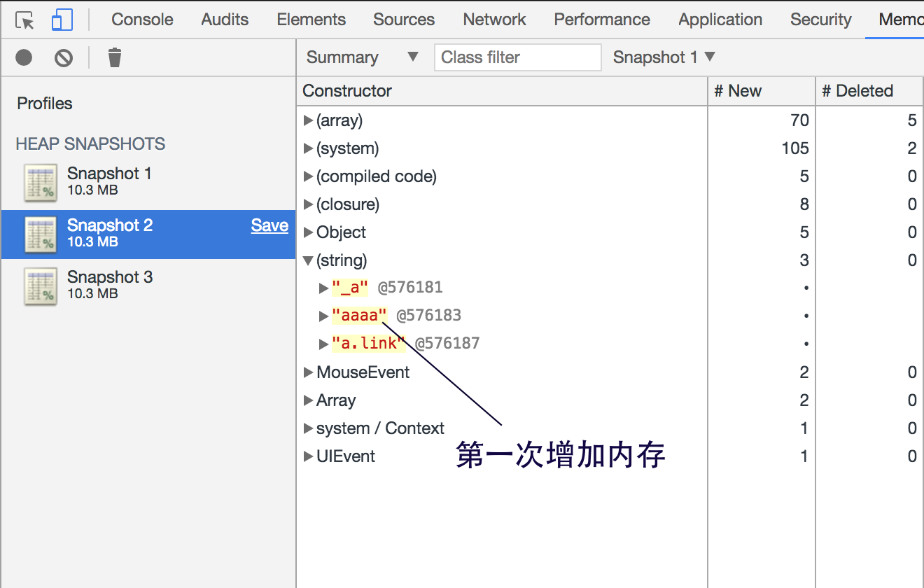Viewport: 924px width, 588px height.
Task: Click the trash can collect garbage icon
Action: tap(115, 57)
